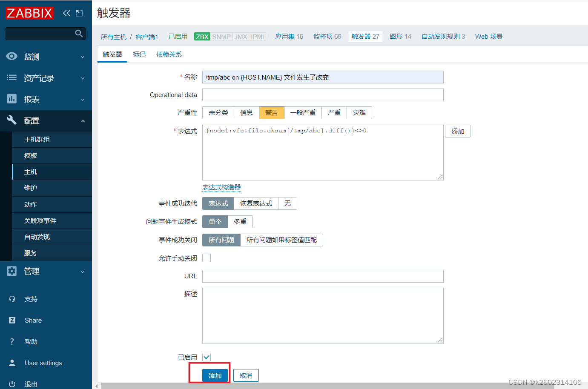Click the person icon for User settings

tap(12, 363)
